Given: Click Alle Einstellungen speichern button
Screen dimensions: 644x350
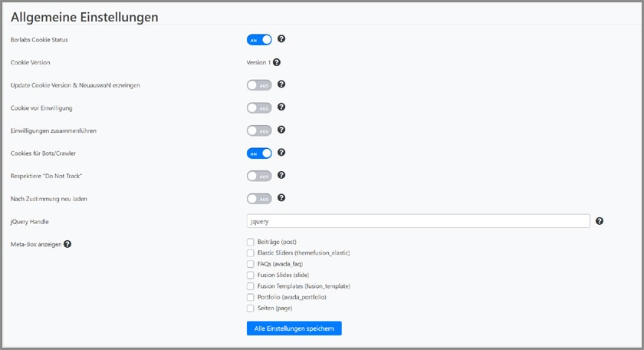Looking at the screenshot, I should [294, 329].
